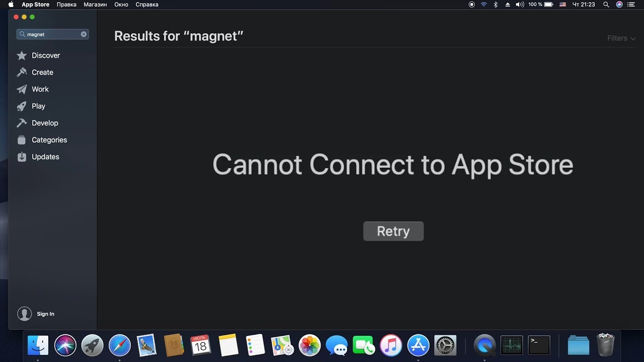Click the eject icon in menu bar
This screenshot has height=362, width=644.
508,5
